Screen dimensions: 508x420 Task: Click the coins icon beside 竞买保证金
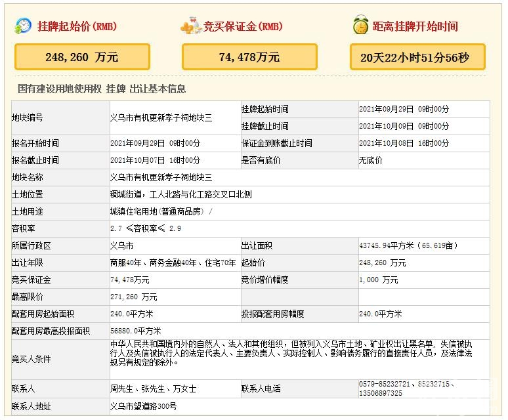click(190, 26)
